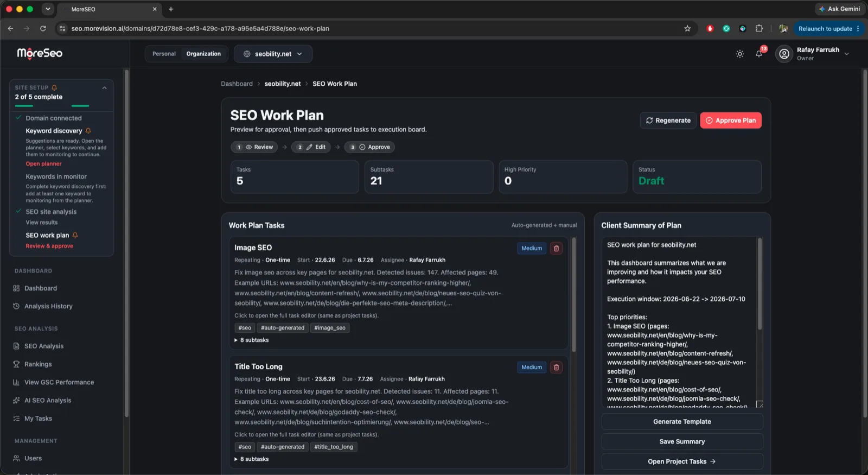Open My Tasks in the sidebar
The image size is (868, 475).
[33, 419]
